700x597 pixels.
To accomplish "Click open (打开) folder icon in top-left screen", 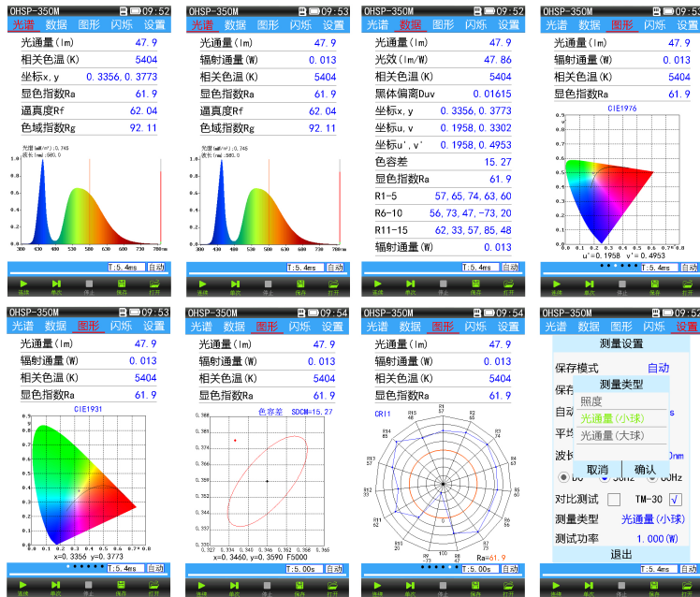I will pos(154,284).
